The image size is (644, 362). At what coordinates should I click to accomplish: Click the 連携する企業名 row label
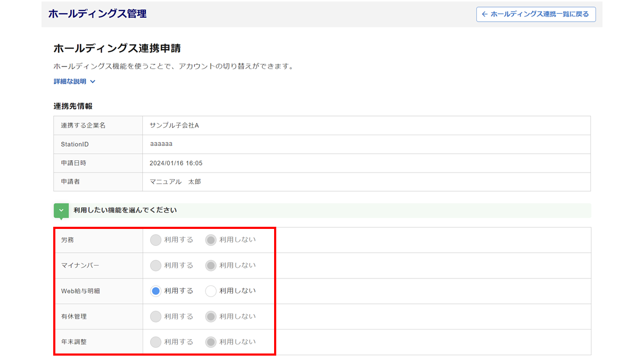pyautogui.click(x=83, y=126)
